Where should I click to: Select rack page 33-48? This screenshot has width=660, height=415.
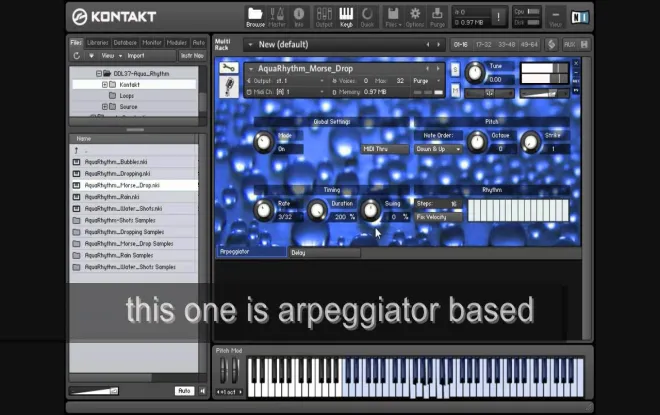click(x=506, y=45)
